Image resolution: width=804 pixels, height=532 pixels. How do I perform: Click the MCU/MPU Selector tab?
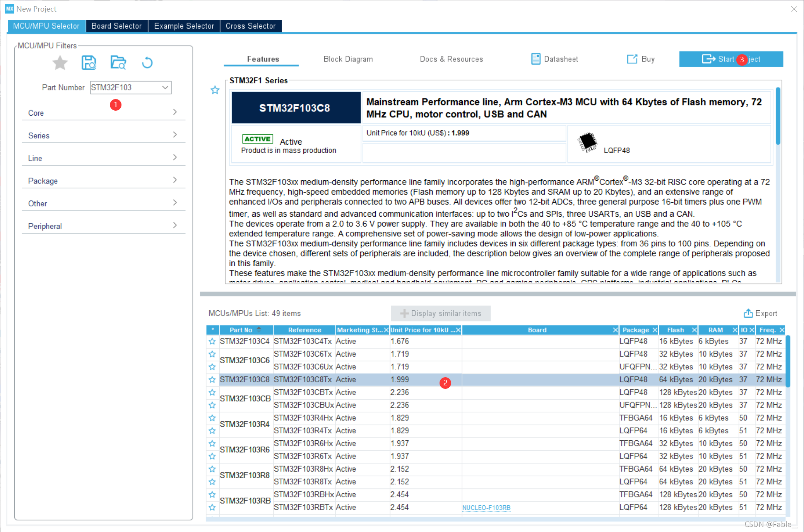46,26
